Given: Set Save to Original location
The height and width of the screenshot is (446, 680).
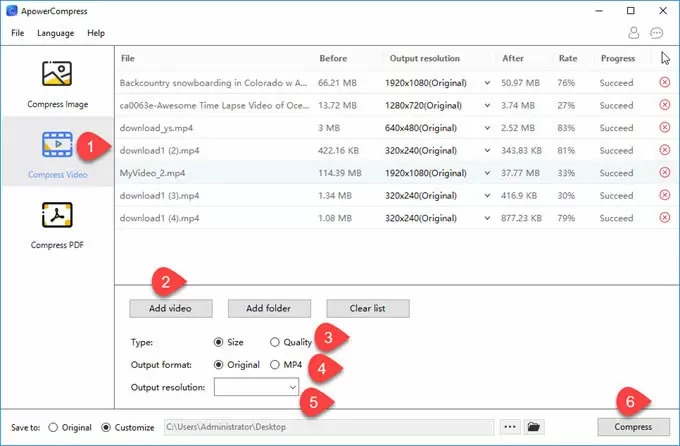Looking at the screenshot, I should (53, 427).
